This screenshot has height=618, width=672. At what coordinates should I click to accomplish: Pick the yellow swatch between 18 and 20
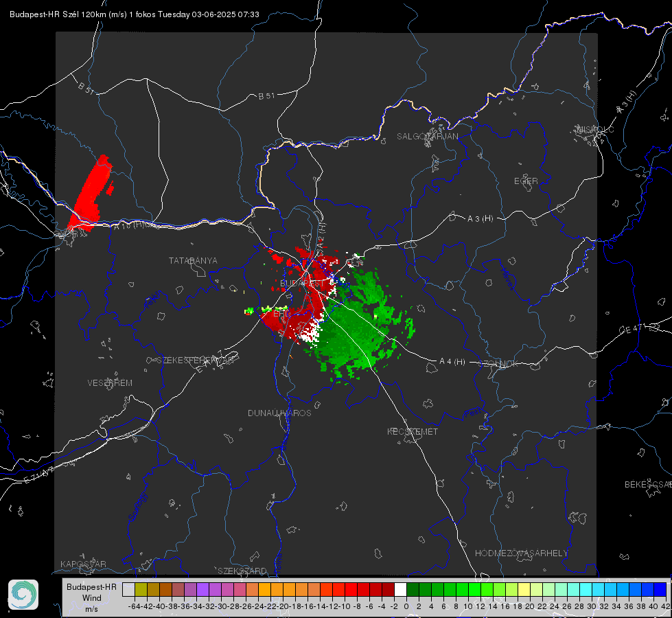524,590
